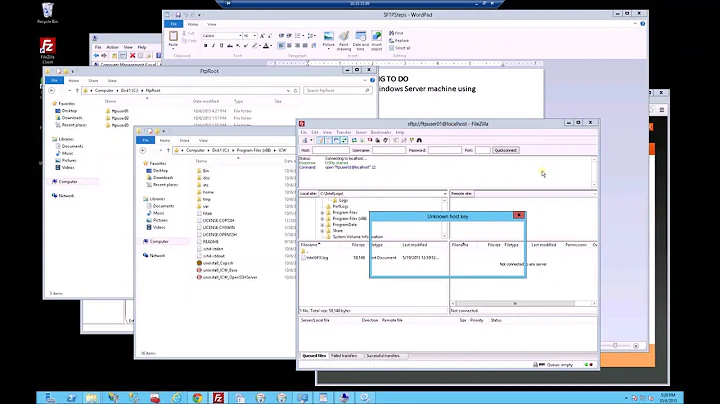720x404 pixels.
Task: Switch to the Failed transfers tab
Action: coord(343,356)
